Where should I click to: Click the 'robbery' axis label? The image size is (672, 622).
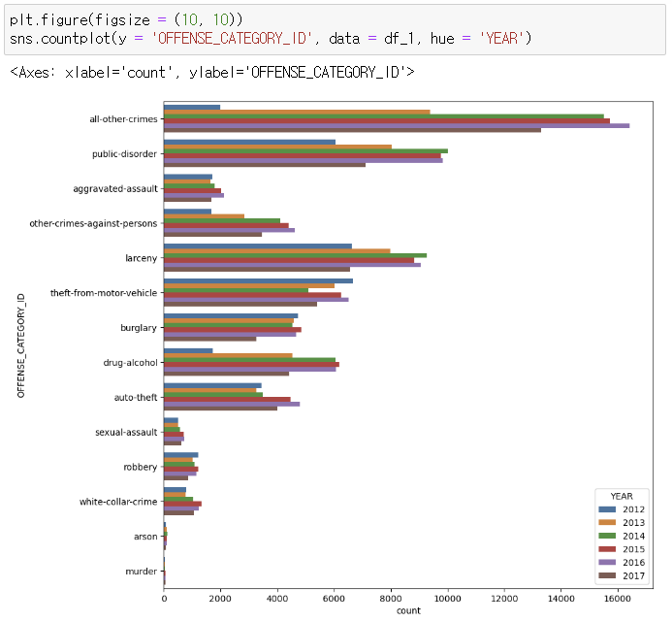point(141,467)
